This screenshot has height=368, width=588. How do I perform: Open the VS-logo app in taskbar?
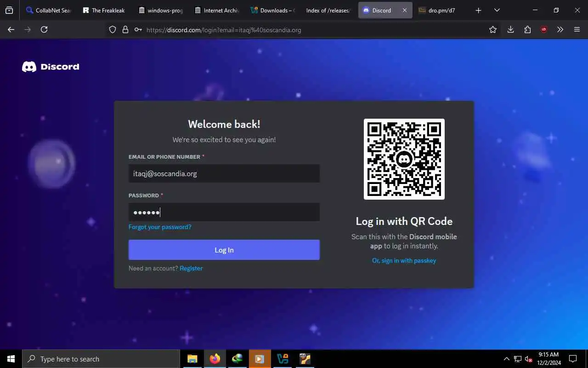(x=282, y=359)
